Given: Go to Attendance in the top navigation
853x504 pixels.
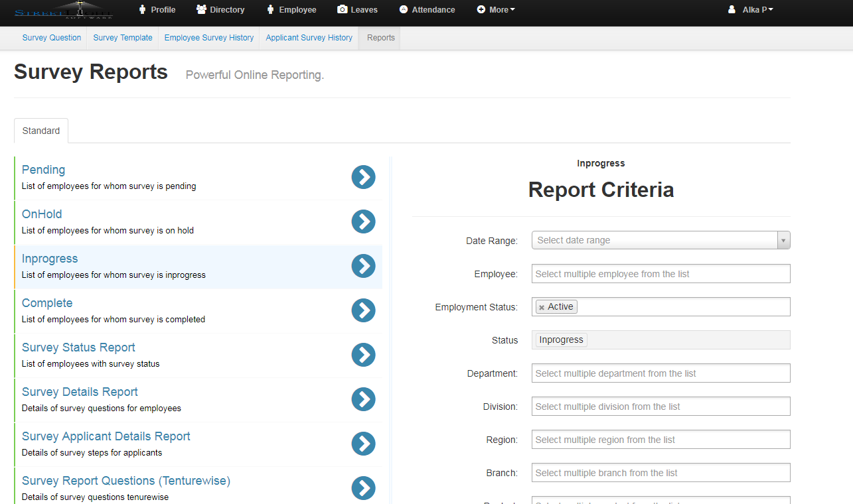Looking at the screenshot, I should 427,10.
